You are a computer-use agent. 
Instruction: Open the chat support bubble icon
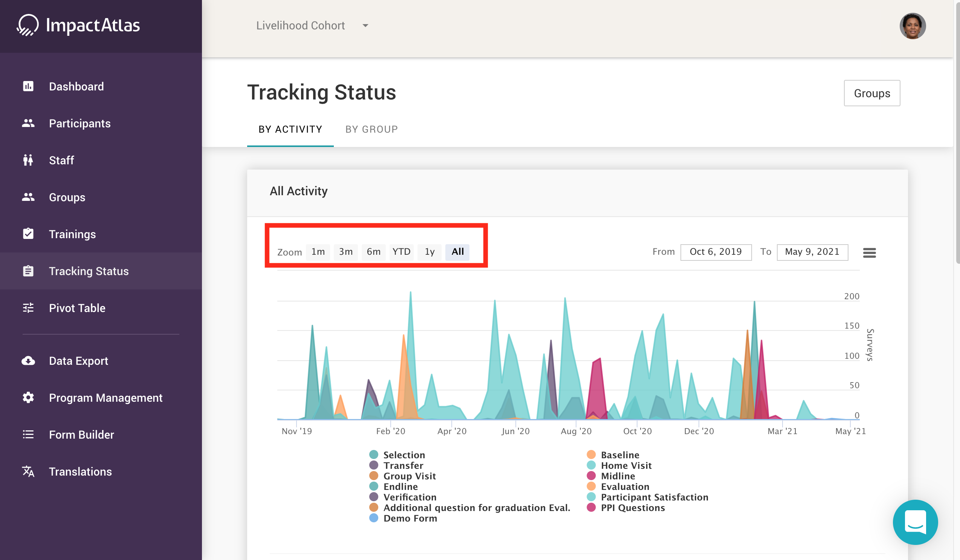915,522
